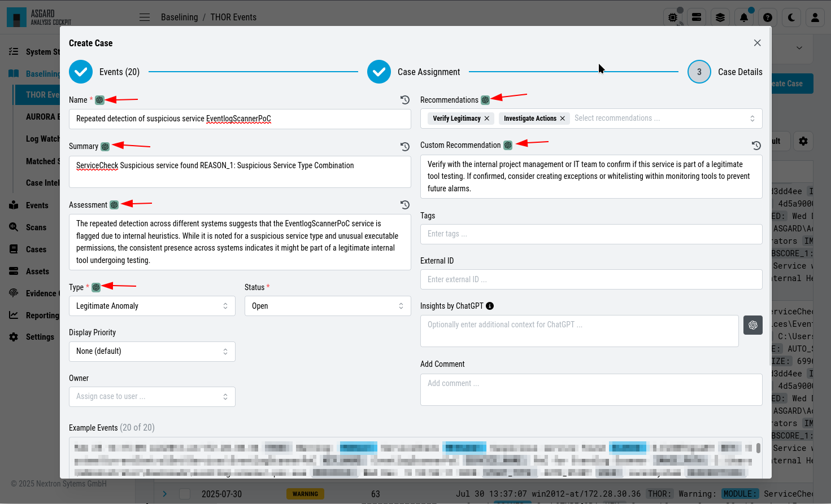
Task: Click the ChatGPT additional context field
Action: 580,331
